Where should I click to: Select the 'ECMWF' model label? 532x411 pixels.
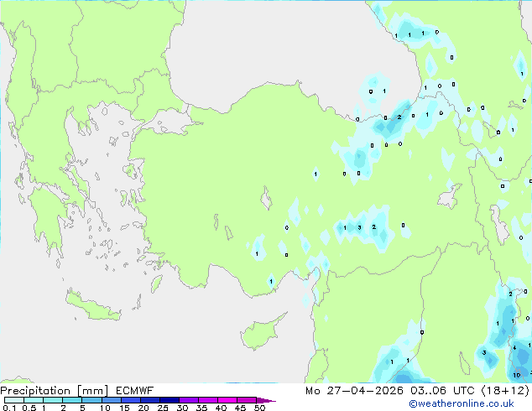[x=135, y=391]
